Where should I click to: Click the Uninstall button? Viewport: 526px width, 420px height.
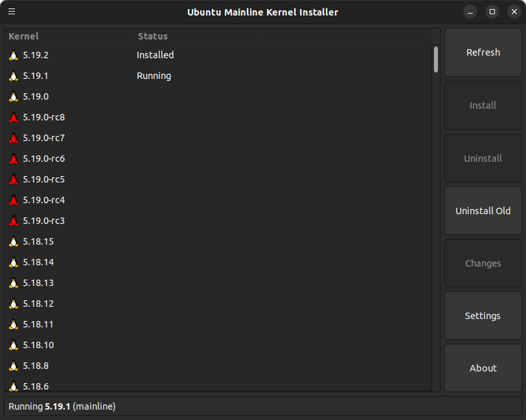tap(483, 159)
